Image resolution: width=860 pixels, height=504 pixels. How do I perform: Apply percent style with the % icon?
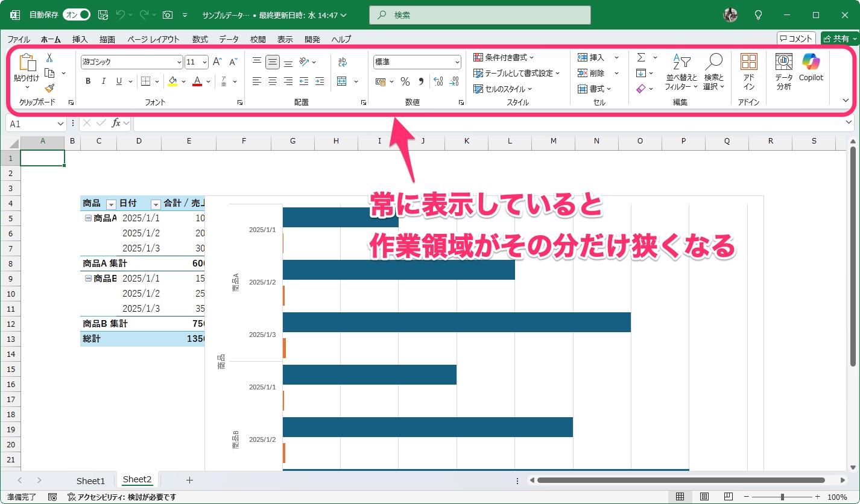[x=405, y=81]
